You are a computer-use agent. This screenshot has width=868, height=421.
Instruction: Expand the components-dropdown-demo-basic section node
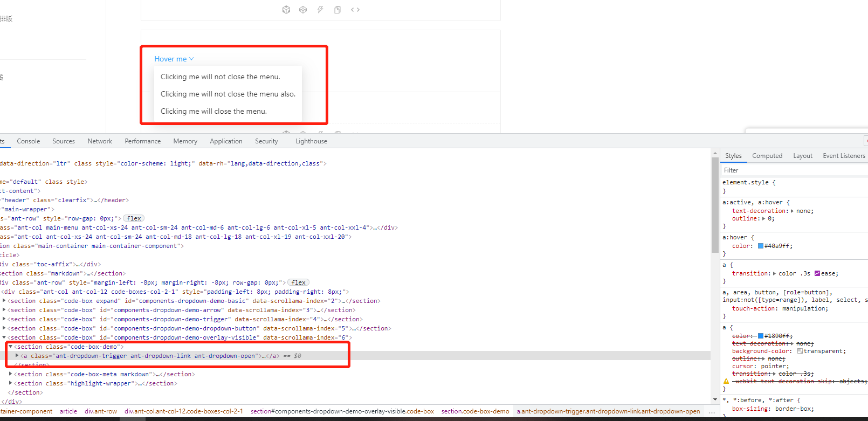point(4,301)
